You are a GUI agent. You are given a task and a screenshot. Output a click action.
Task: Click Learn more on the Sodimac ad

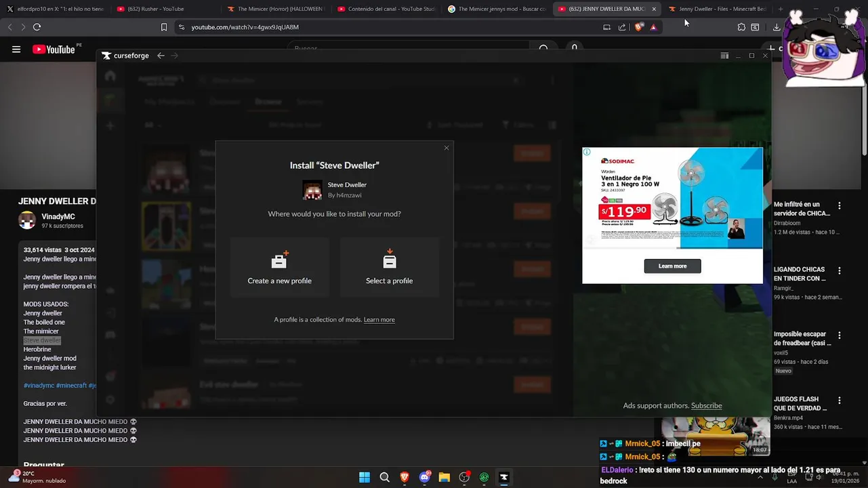click(672, 266)
